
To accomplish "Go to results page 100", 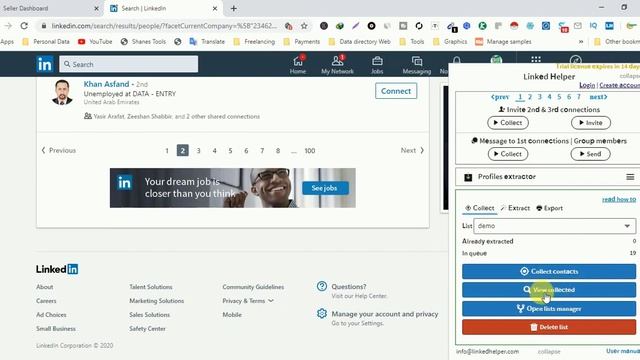I will pyautogui.click(x=310, y=151).
